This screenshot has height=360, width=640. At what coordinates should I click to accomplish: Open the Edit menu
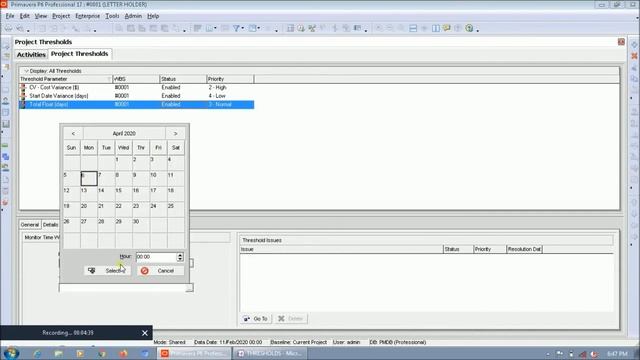tap(24, 16)
